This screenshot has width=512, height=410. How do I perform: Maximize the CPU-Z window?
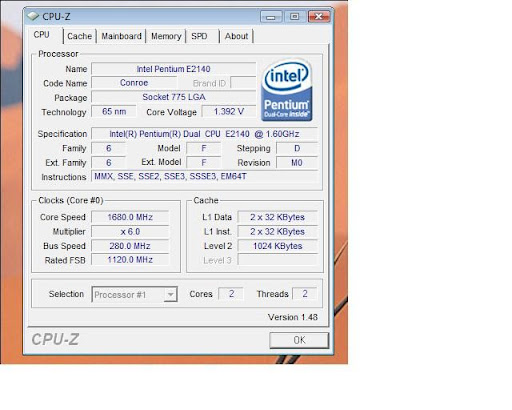pyautogui.click(x=294, y=17)
